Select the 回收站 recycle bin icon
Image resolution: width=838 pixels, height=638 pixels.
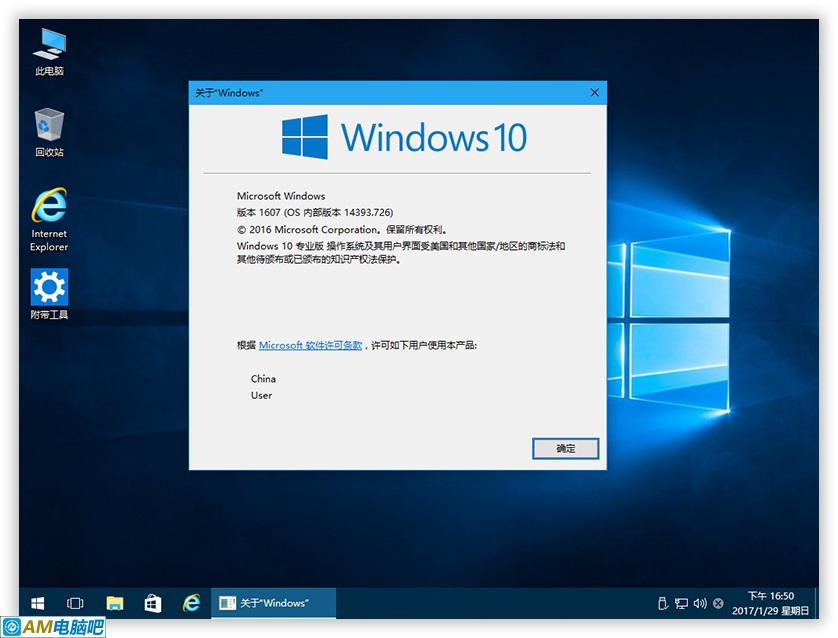(49, 133)
